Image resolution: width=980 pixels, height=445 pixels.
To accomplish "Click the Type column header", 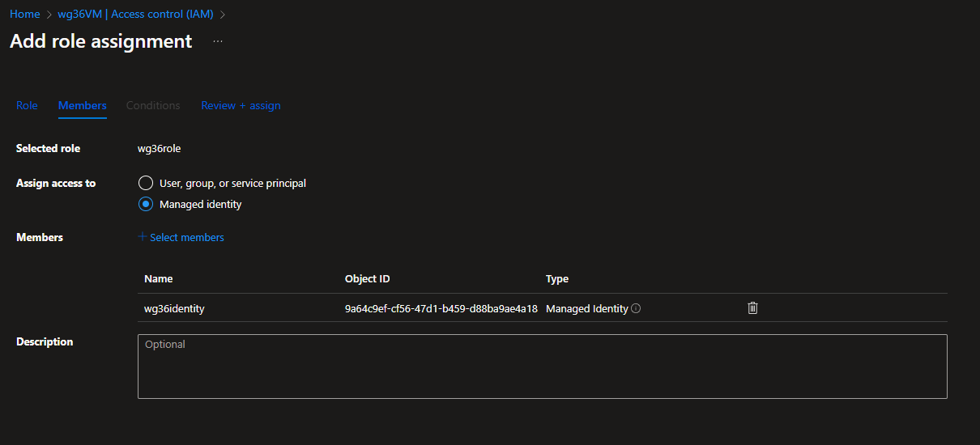I will point(557,278).
